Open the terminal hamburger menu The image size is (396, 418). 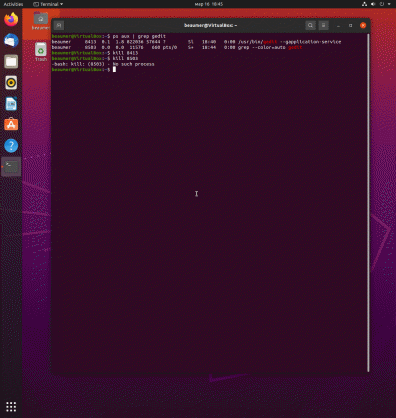(323, 25)
